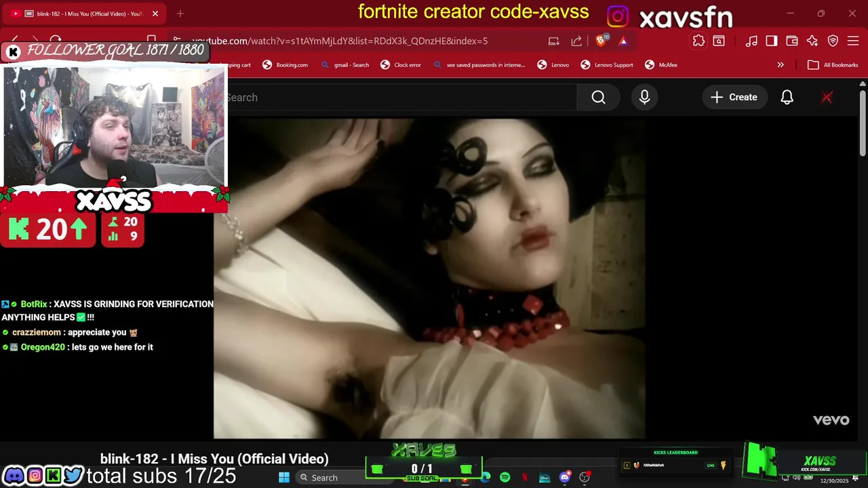Click crazziemom's appreciate you message

(x=69, y=332)
